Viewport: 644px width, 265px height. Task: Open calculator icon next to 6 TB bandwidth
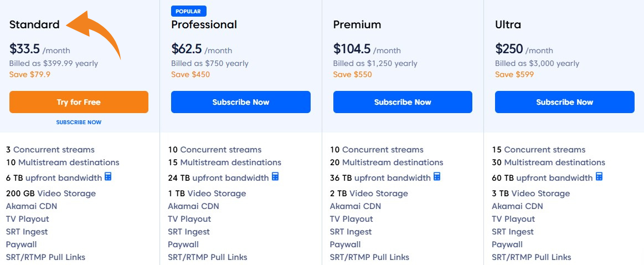[x=108, y=177]
